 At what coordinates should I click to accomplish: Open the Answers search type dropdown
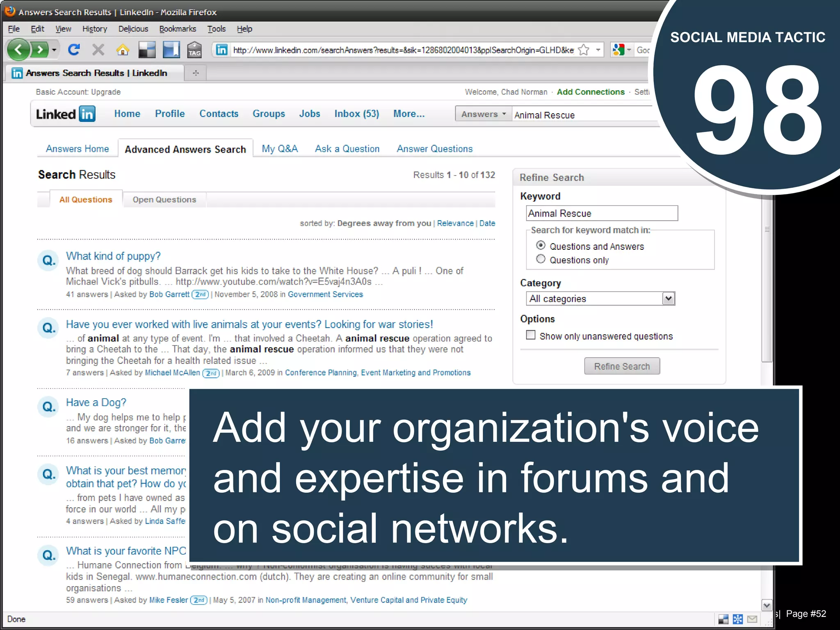484,114
